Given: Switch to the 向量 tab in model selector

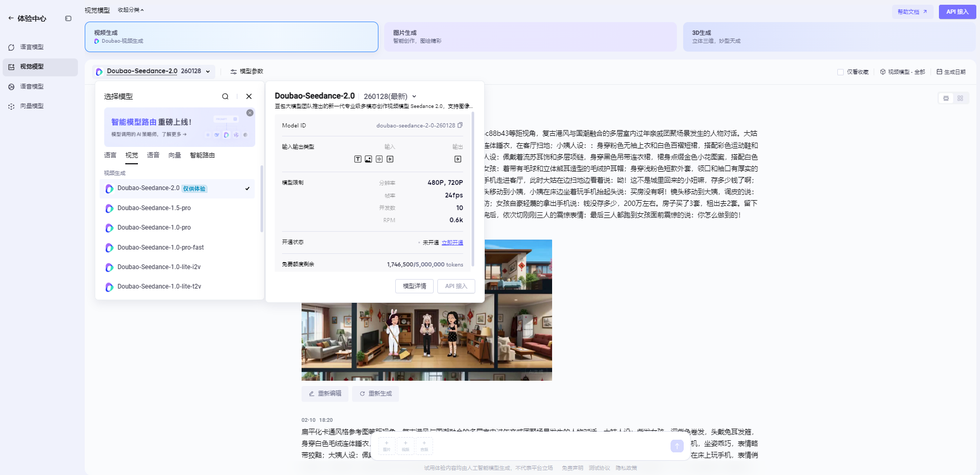Looking at the screenshot, I should coord(174,155).
